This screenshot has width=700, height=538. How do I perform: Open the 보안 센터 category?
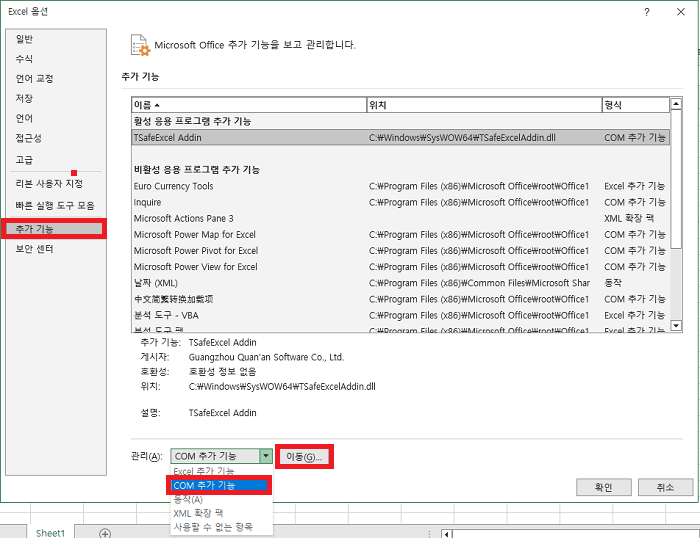point(34,249)
